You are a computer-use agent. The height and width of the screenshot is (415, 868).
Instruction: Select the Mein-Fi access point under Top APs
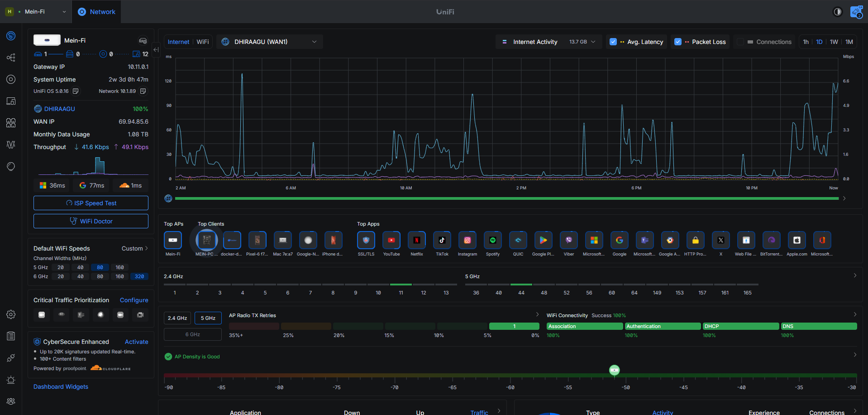[172, 240]
